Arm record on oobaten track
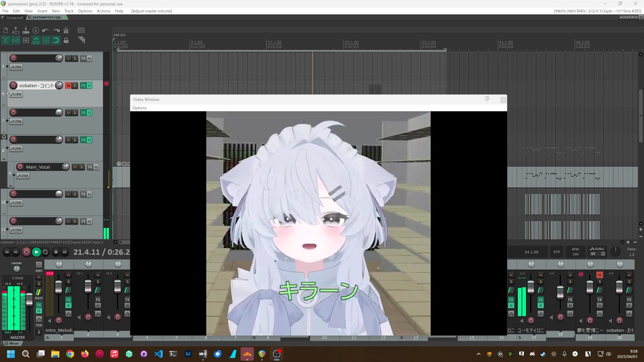The image size is (644, 362). (13, 85)
